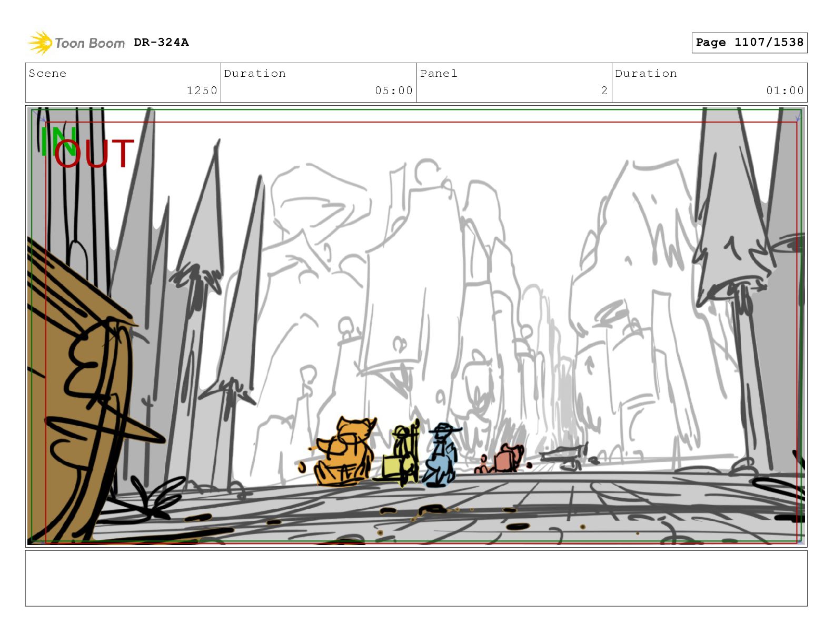Click the blue hat-wearing character in the drawing
Image resolution: width=834 pixels, height=644 pixels.
pos(441,455)
